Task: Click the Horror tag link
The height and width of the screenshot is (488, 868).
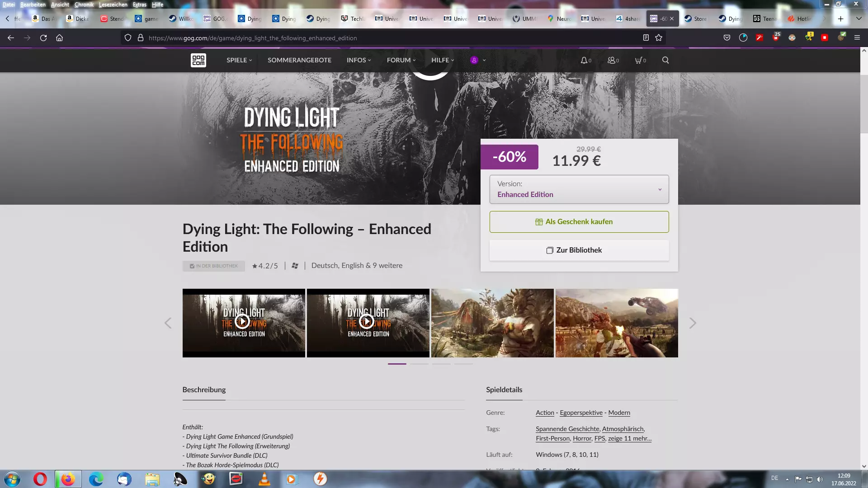Action: (x=582, y=438)
